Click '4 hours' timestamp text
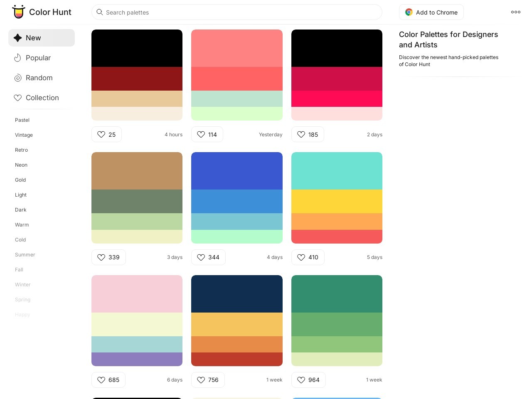This screenshot has height=399, width=532. (x=173, y=135)
